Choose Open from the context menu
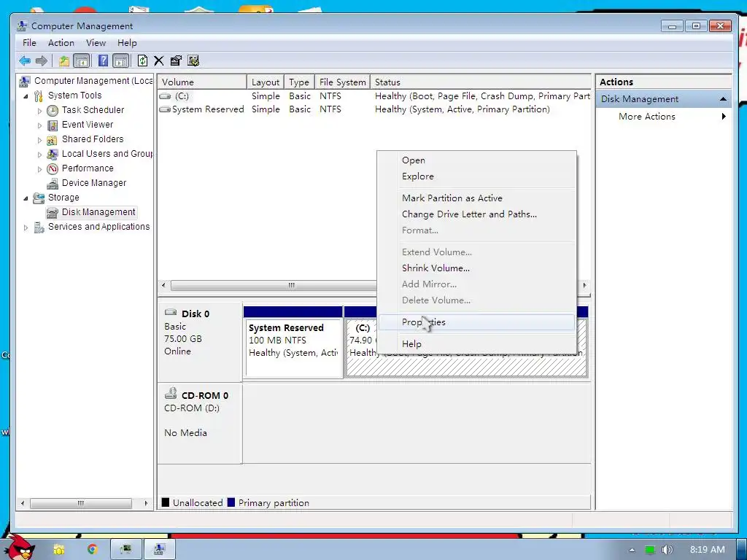Screen dimensions: 747x560 click(476, 160)
